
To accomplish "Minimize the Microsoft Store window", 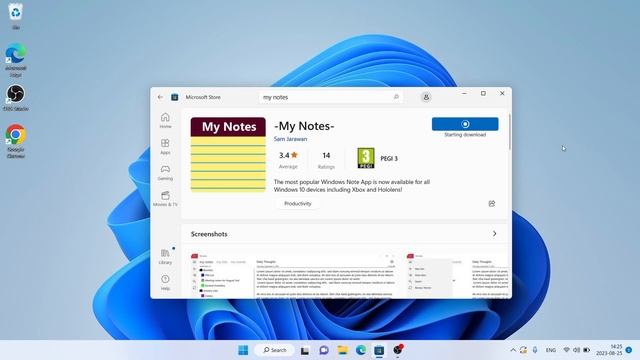I will coord(464,93).
